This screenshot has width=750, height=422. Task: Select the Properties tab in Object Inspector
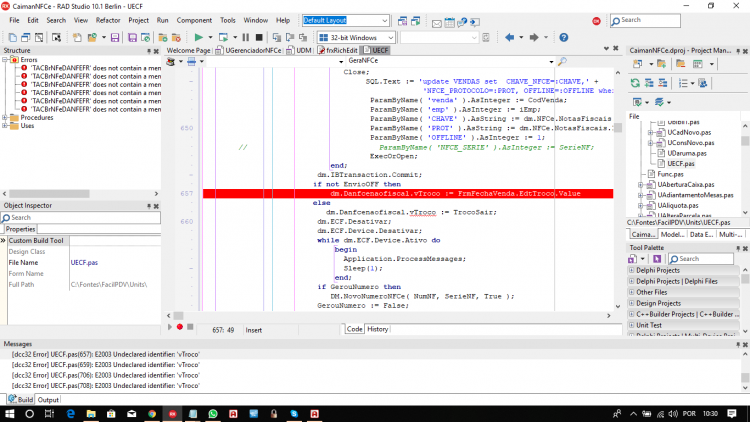coord(21,229)
